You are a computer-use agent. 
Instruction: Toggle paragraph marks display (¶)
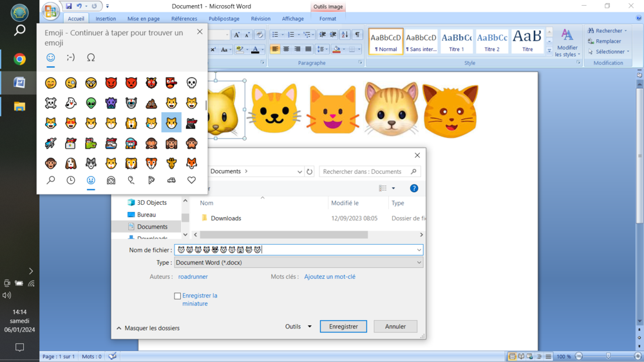[357, 35]
